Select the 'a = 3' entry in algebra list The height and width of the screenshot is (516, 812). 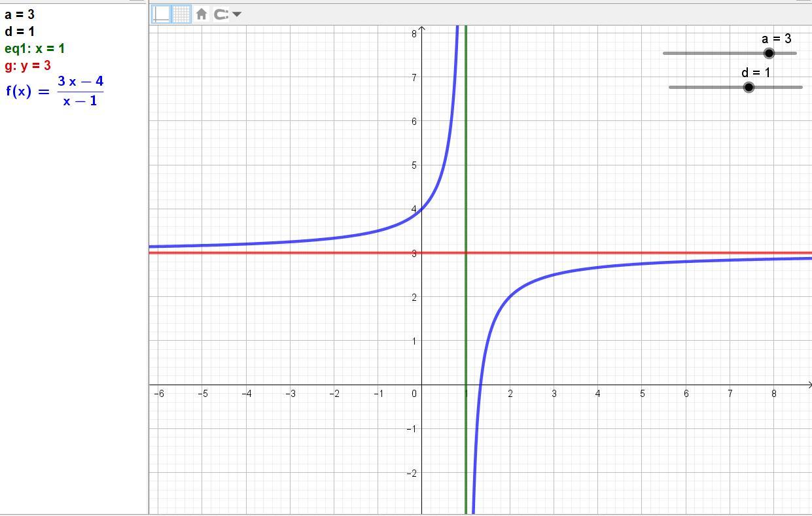[x=20, y=14]
